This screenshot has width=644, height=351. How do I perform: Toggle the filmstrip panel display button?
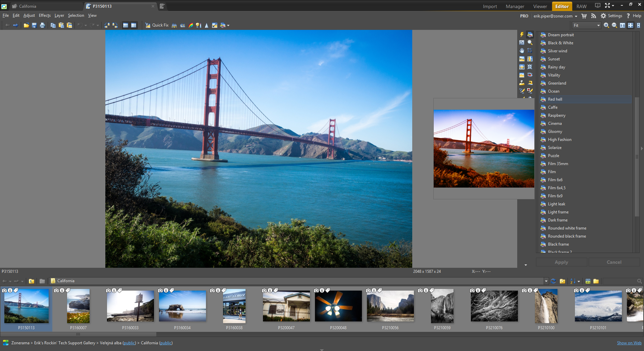click(125, 25)
